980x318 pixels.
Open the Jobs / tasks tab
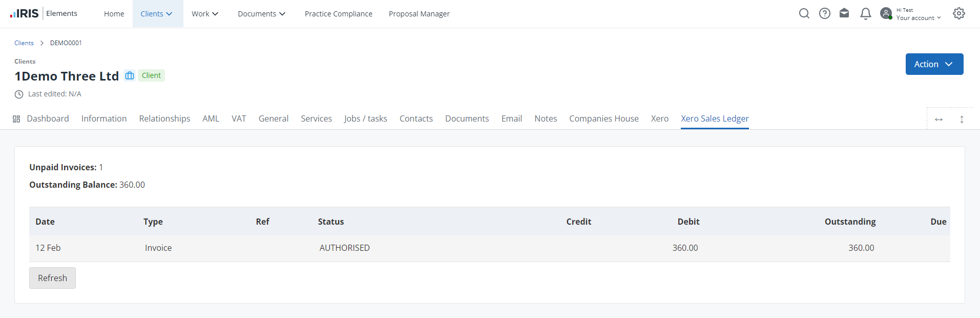click(365, 118)
